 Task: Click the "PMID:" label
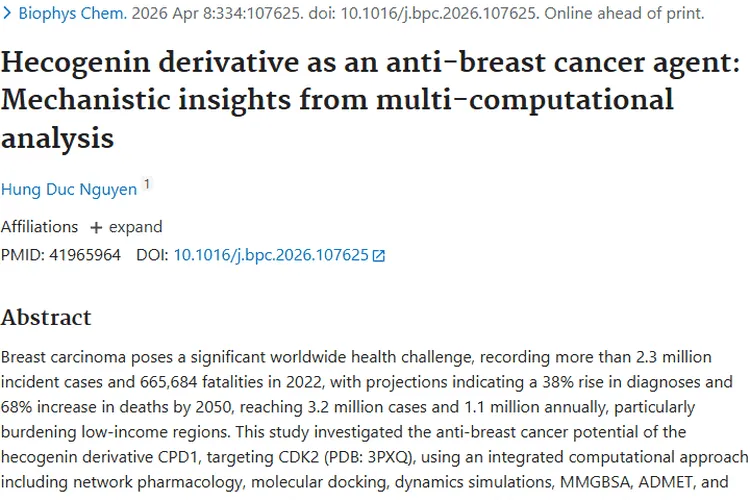pos(24,255)
